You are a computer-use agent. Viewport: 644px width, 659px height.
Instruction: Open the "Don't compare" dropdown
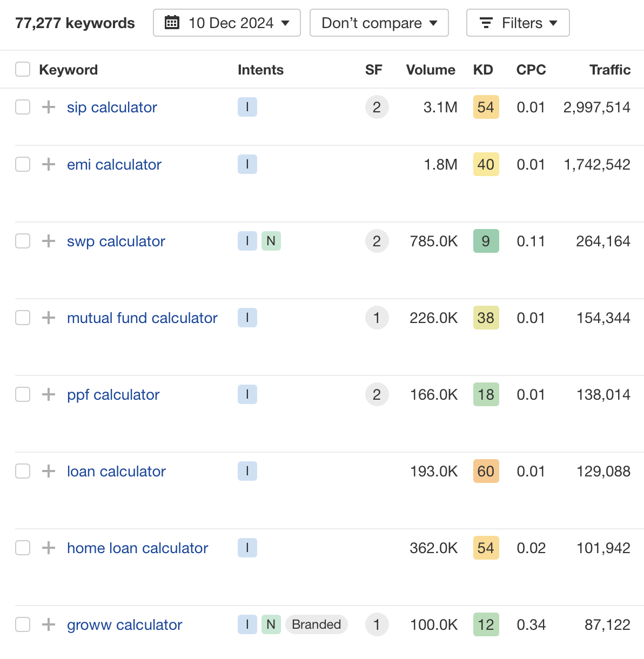[379, 23]
